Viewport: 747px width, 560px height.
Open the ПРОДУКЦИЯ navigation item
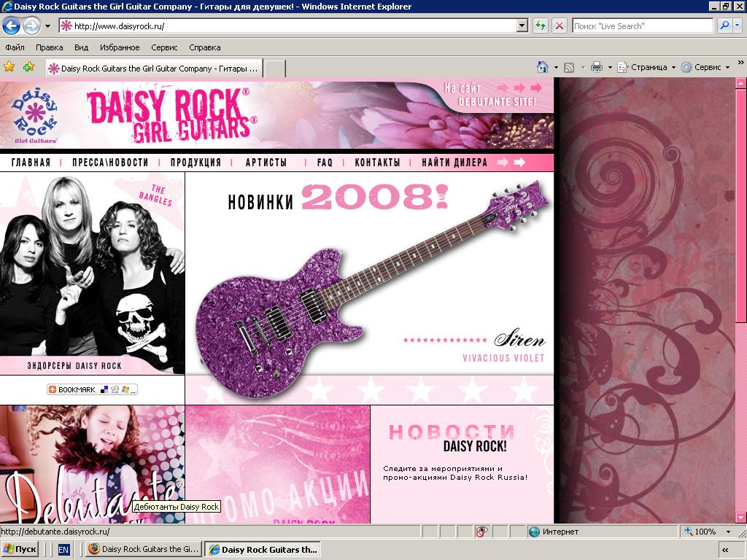click(x=196, y=163)
